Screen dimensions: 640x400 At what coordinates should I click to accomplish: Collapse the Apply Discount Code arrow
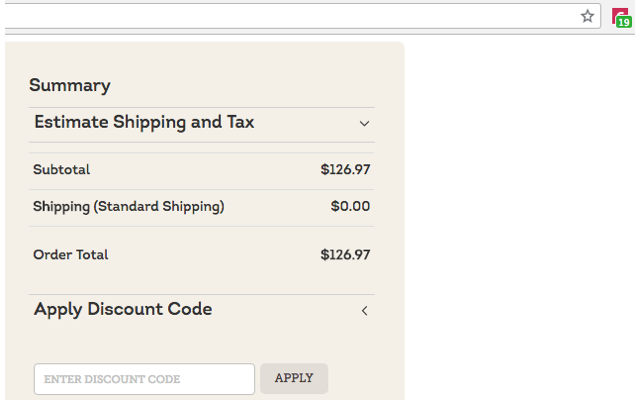(x=364, y=311)
